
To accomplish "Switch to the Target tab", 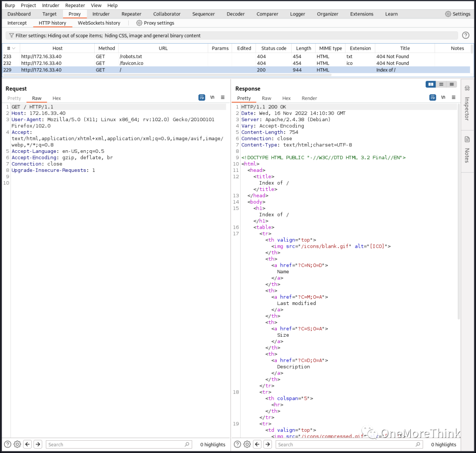I will [49, 14].
